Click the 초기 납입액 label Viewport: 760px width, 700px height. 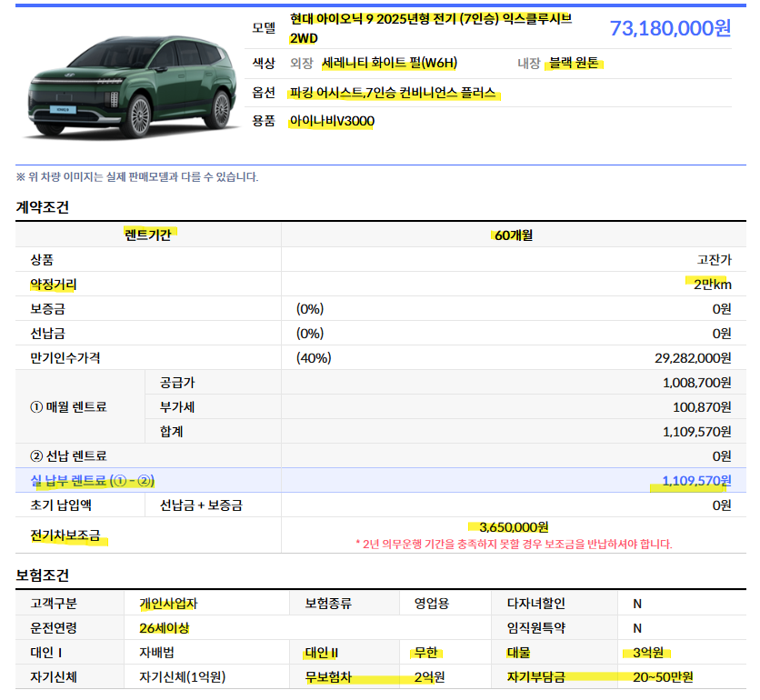(61, 505)
